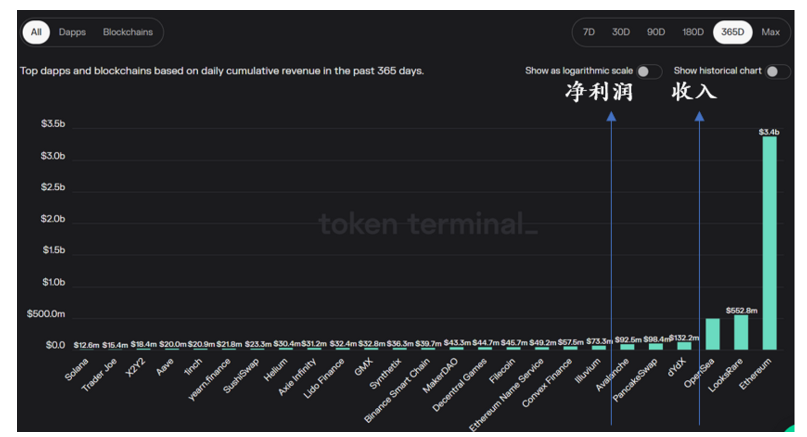807x437 pixels.
Task: Click the tall Ethereum revenue bar
Action: coord(769,243)
